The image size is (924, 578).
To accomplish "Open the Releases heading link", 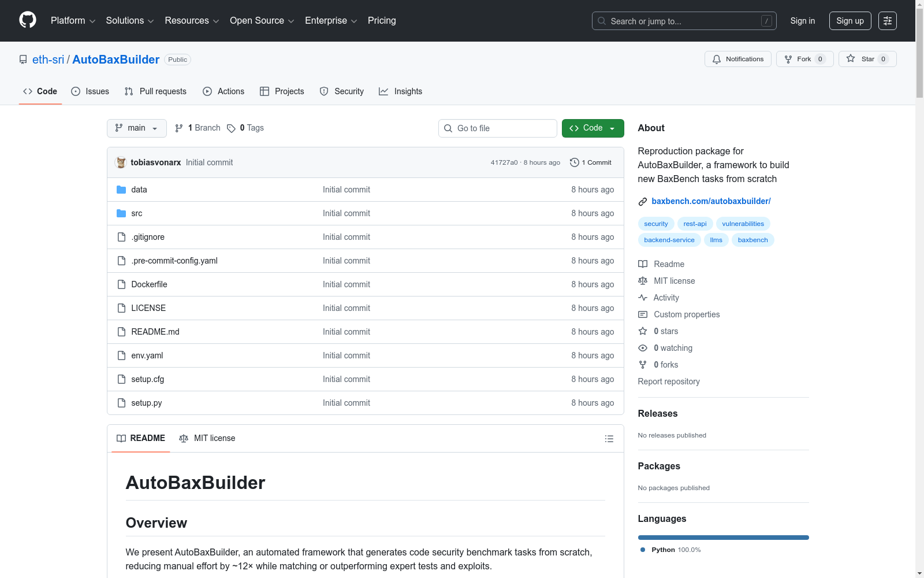I will point(657,413).
